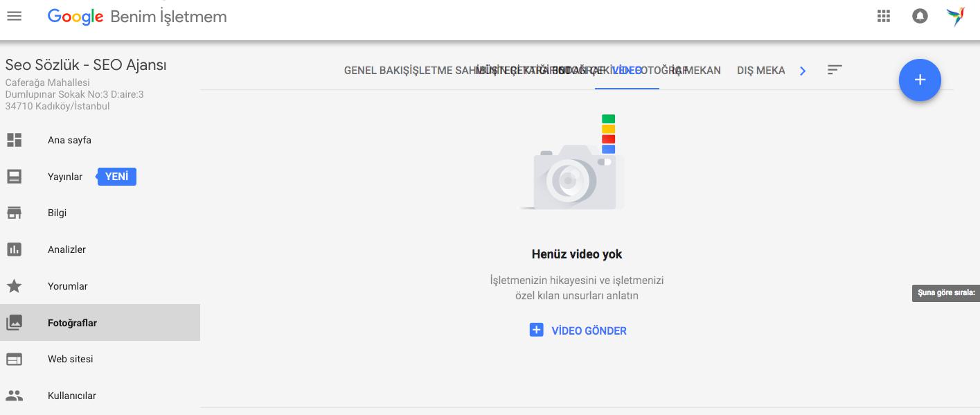
Task: Click the notifications bell icon
Action: point(920,17)
